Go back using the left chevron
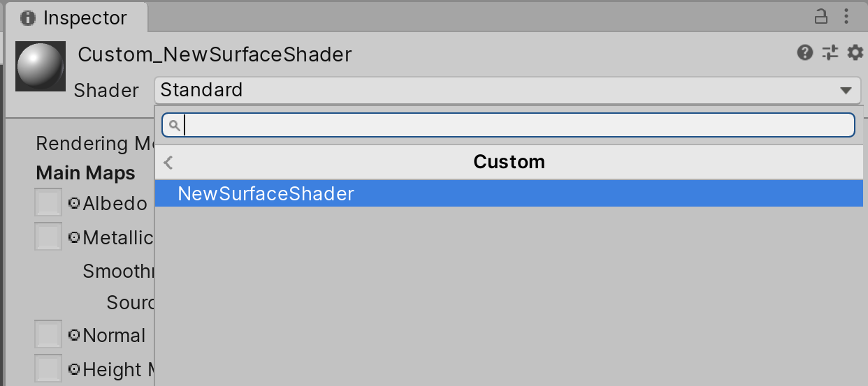Image resolution: width=868 pixels, height=386 pixels. (x=168, y=163)
